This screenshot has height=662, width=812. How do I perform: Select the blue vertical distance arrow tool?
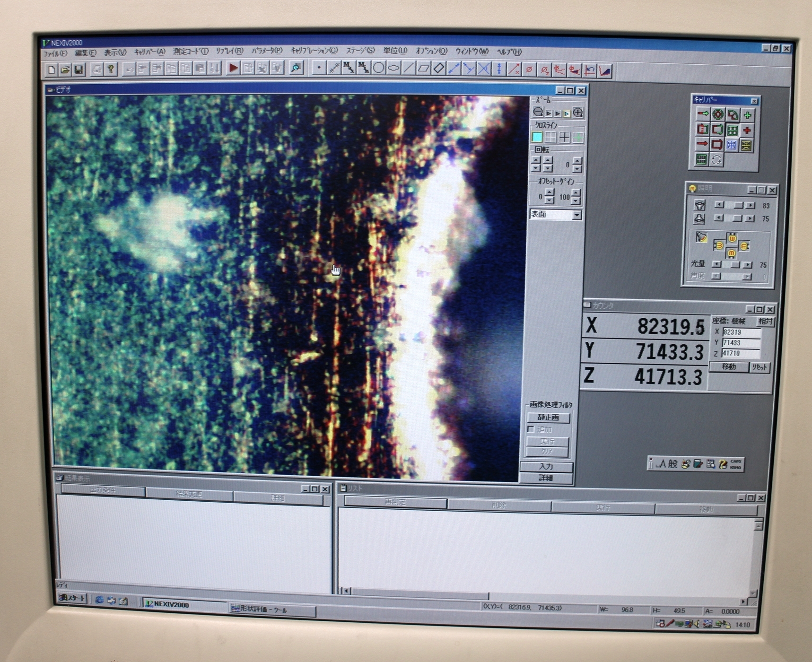pos(499,70)
